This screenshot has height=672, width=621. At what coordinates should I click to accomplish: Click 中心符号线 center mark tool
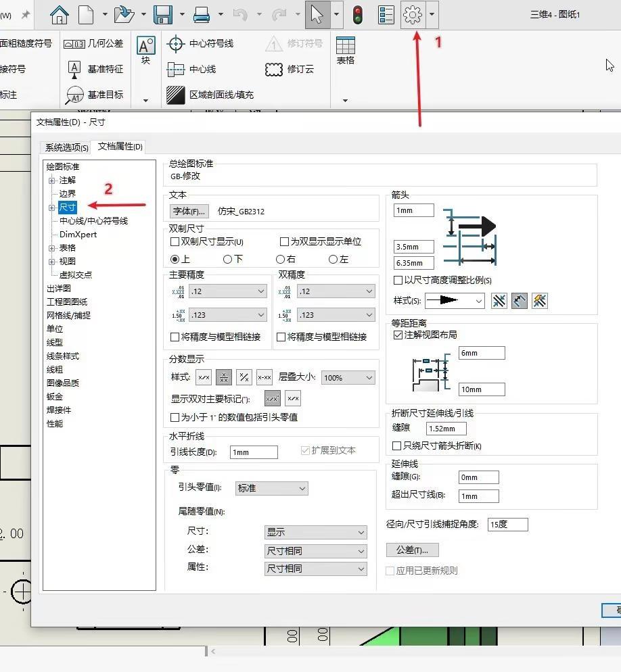point(200,44)
